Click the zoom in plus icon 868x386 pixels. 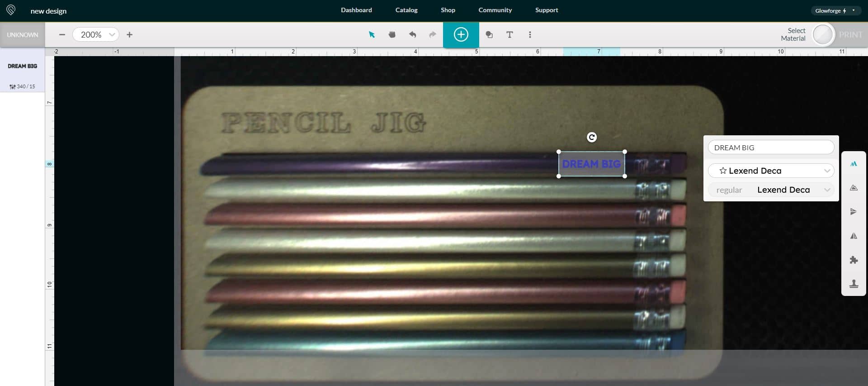(x=129, y=34)
